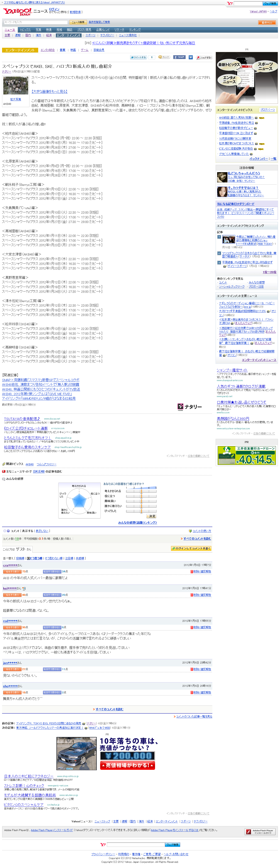Click the top web search field
Image resolution: width=280 pixels, height=868 pixels.
pos(248,3)
